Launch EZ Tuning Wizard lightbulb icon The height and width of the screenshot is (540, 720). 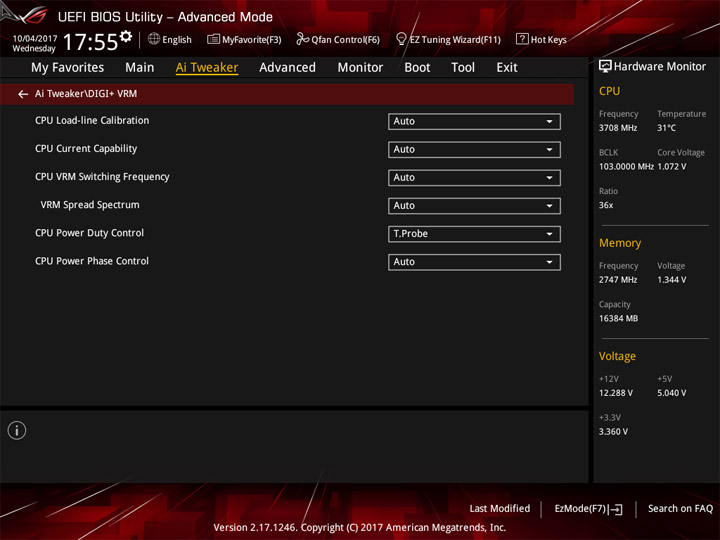[x=401, y=39]
